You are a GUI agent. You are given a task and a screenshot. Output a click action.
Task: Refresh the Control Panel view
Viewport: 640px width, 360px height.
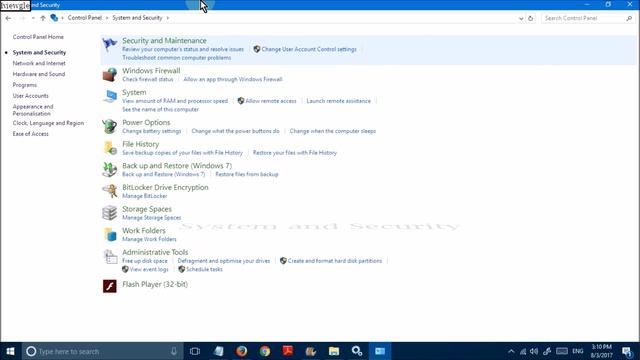pos(531,18)
